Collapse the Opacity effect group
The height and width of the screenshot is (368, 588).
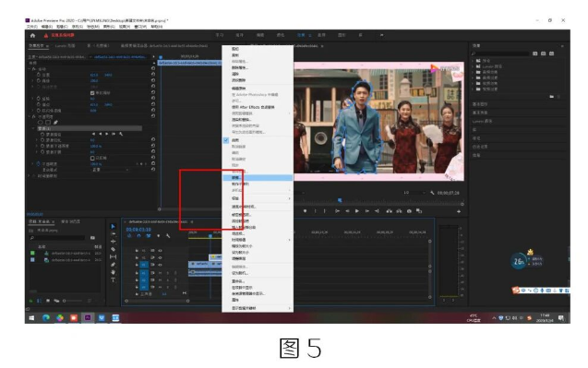30,116
